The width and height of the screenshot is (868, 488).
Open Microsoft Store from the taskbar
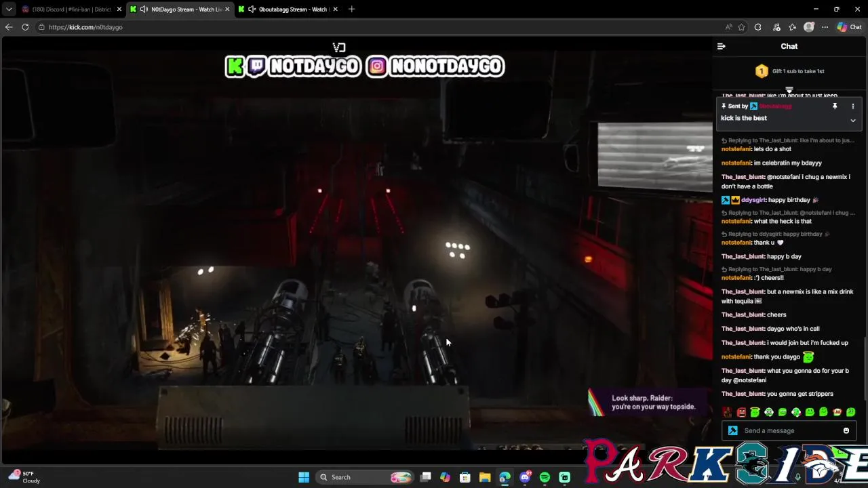[x=465, y=477]
